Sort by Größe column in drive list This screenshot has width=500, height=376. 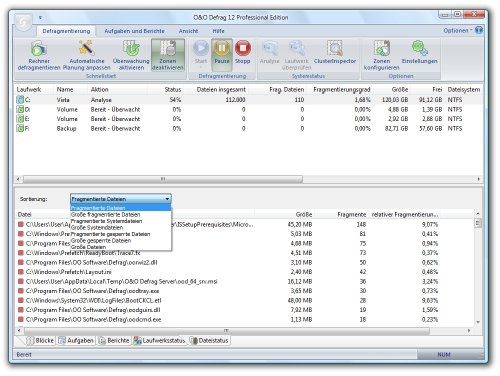coord(400,89)
